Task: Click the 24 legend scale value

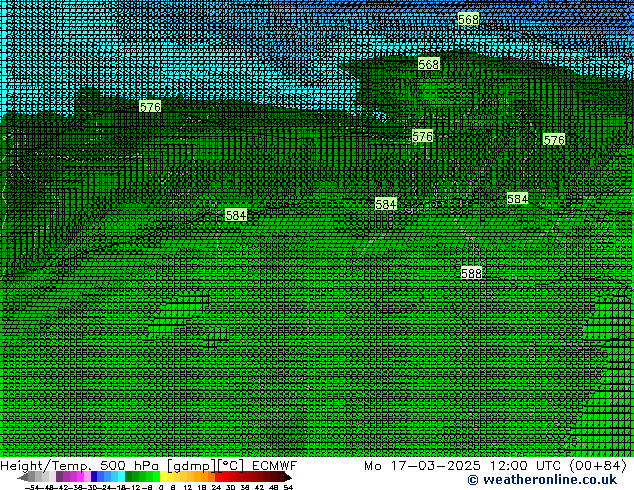Action: coord(216,487)
